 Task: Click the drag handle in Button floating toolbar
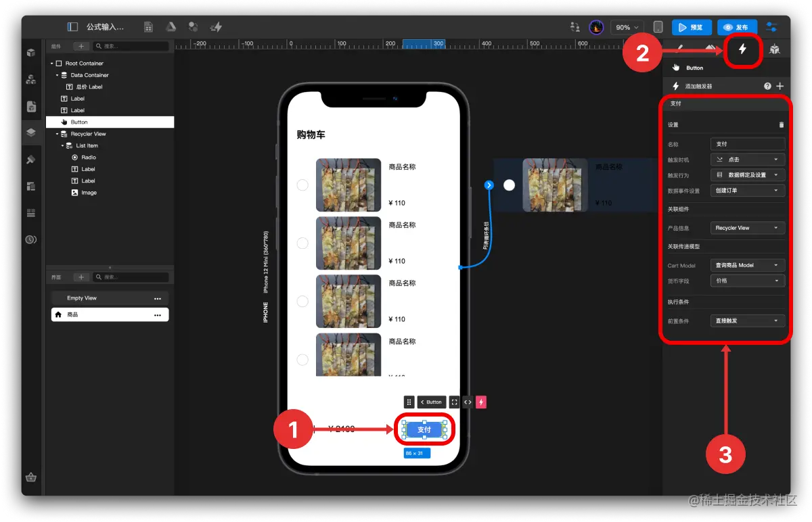click(409, 402)
